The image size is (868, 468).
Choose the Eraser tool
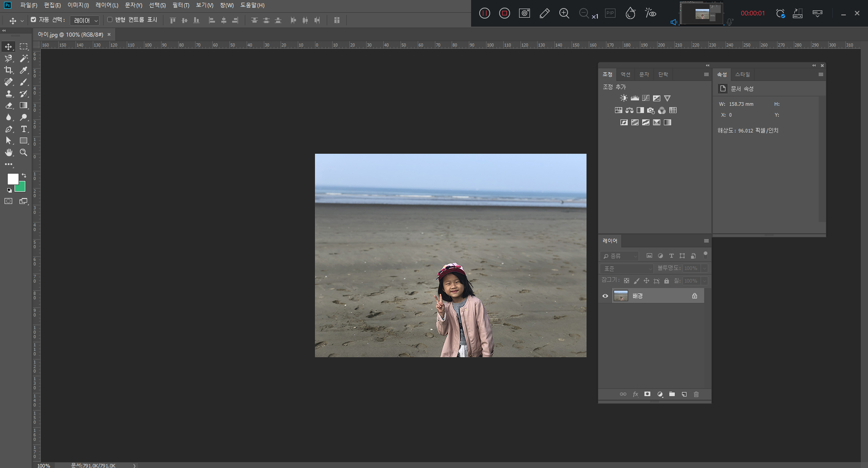(x=9, y=105)
